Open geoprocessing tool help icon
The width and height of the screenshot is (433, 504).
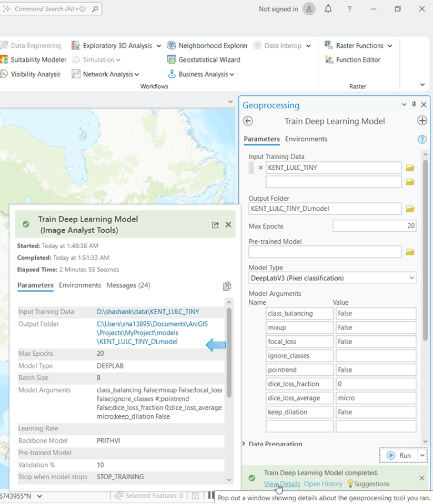[421, 139]
